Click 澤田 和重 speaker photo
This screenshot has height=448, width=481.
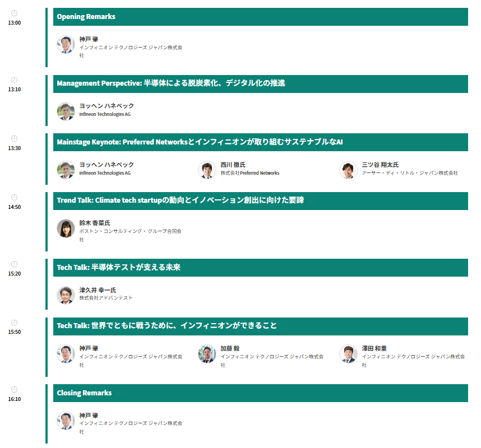(x=348, y=353)
